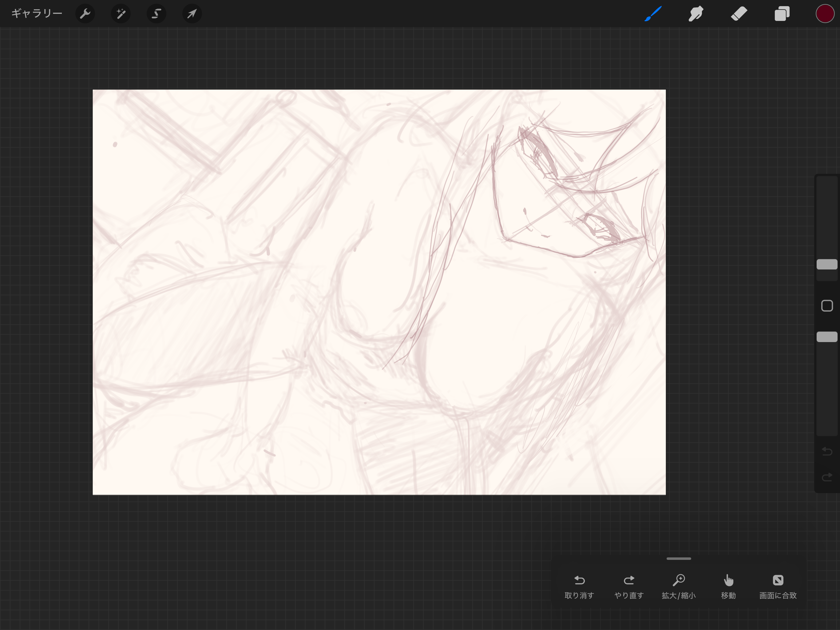The image size is (840, 630).
Task: Open the Actions wrench menu
Action: pos(85,14)
